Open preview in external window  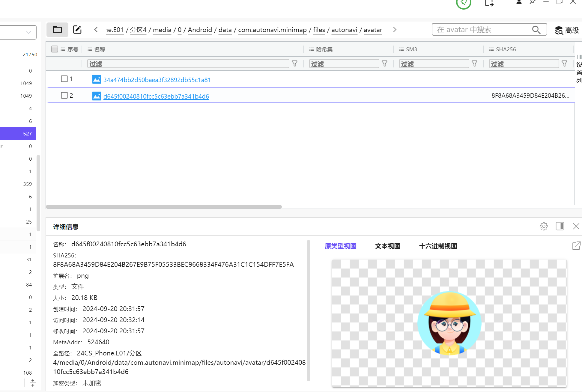pyautogui.click(x=576, y=246)
